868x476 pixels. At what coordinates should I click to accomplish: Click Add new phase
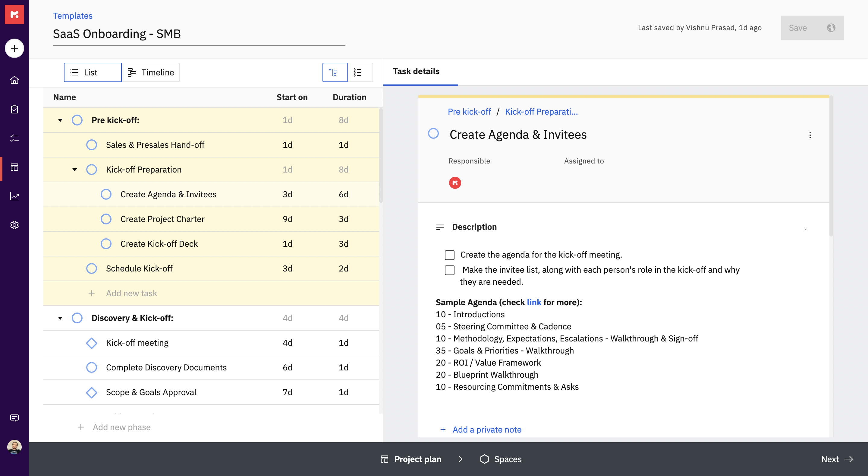pyautogui.click(x=122, y=427)
